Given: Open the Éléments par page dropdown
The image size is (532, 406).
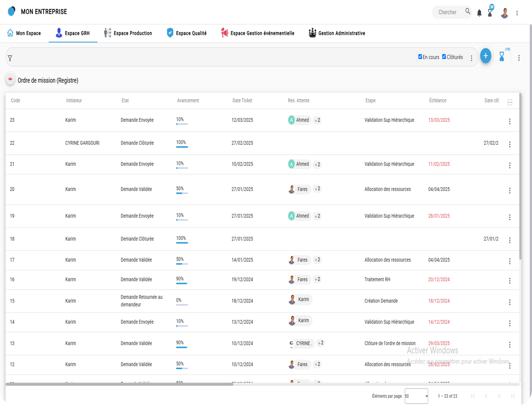Looking at the screenshot, I should [416, 396].
